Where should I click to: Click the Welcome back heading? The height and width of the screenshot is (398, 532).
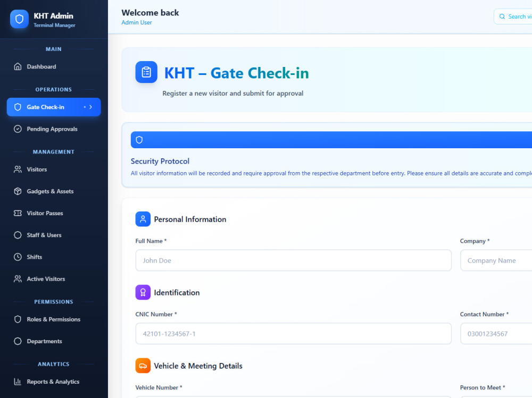[x=151, y=13]
